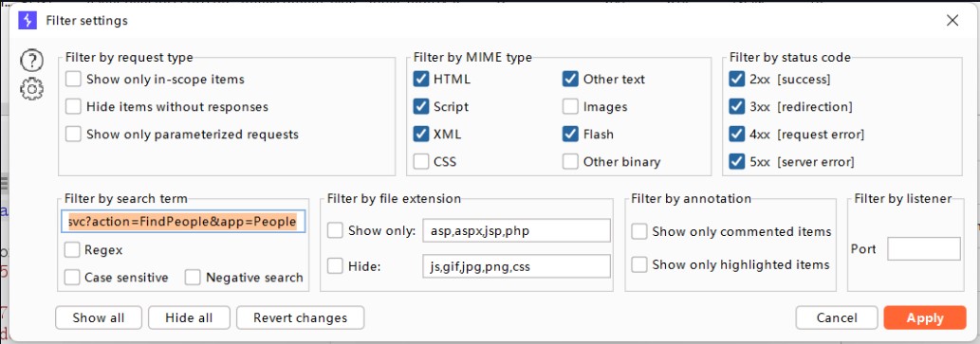Check Hide file extensions option
This screenshot has width=980, height=344.
(336, 266)
